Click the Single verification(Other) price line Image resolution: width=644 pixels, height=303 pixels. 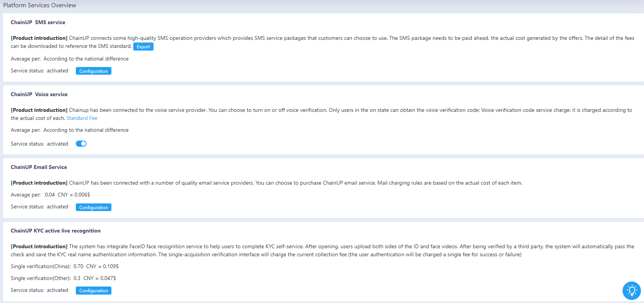coord(63,278)
